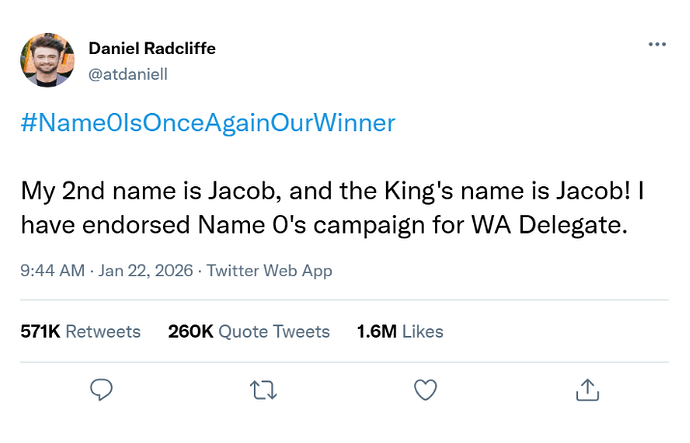Open the Quote Tweets label

pos(274,331)
